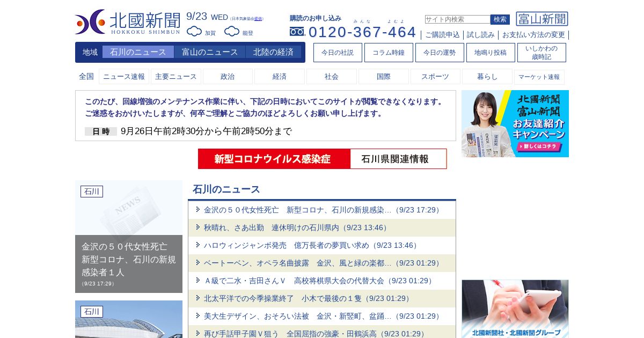Select 北陸の経済 region tab
Image resolution: width=644 pixels, height=338 pixels.
pyautogui.click(x=274, y=52)
